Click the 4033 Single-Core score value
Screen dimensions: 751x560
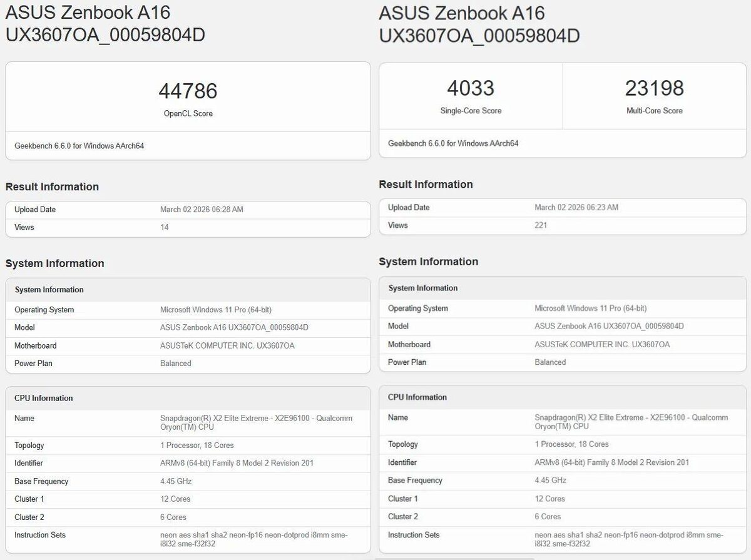[471, 88]
